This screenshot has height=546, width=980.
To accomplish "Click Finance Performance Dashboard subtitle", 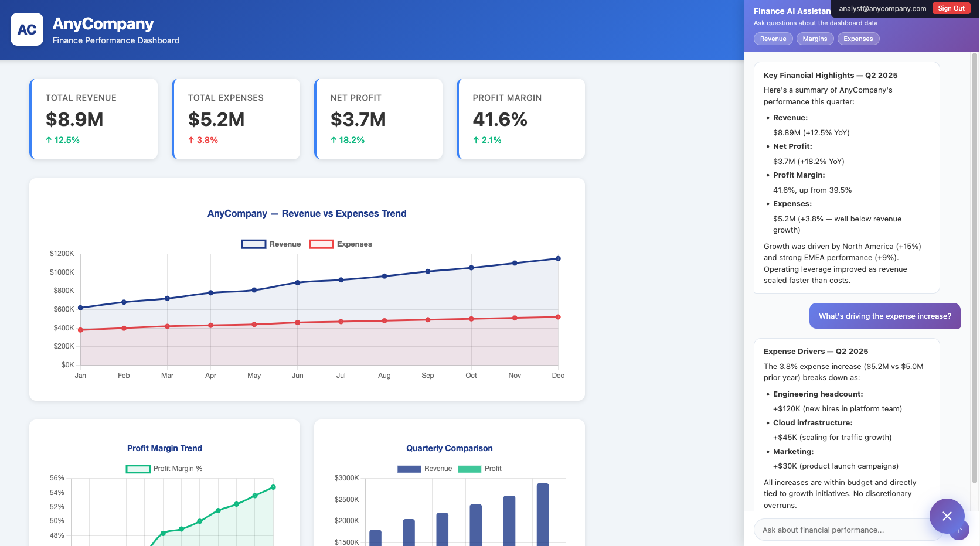I will point(116,40).
